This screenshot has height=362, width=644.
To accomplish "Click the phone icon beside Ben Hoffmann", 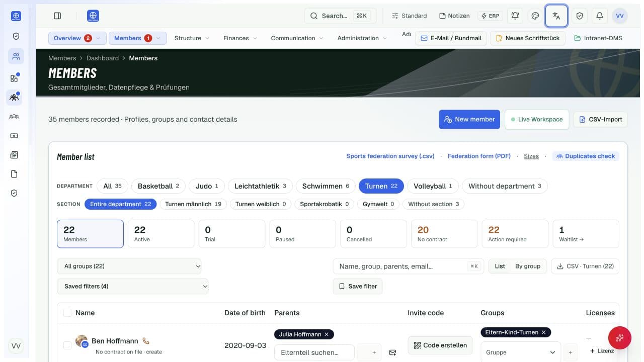I will pyautogui.click(x=146, y=341).
